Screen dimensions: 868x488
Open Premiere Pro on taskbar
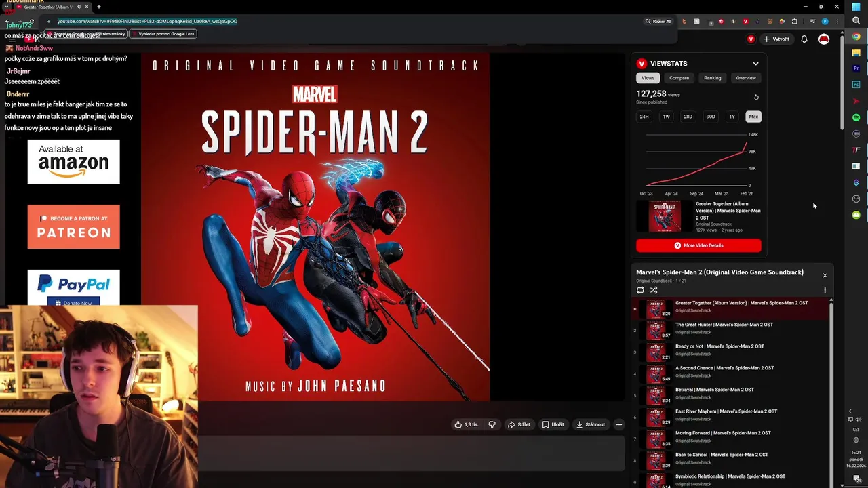tap(856, 68)
